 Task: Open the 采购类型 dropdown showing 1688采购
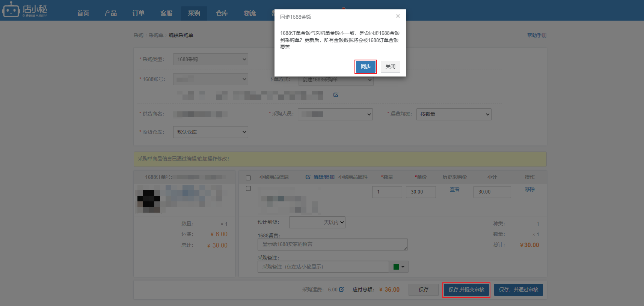pos(211,59)
